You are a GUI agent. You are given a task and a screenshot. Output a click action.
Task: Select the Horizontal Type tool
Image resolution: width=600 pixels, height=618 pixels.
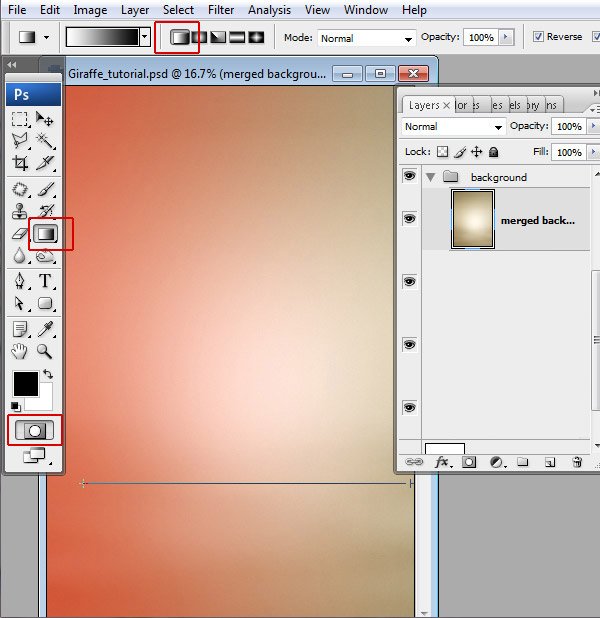[x=45, y=281]
